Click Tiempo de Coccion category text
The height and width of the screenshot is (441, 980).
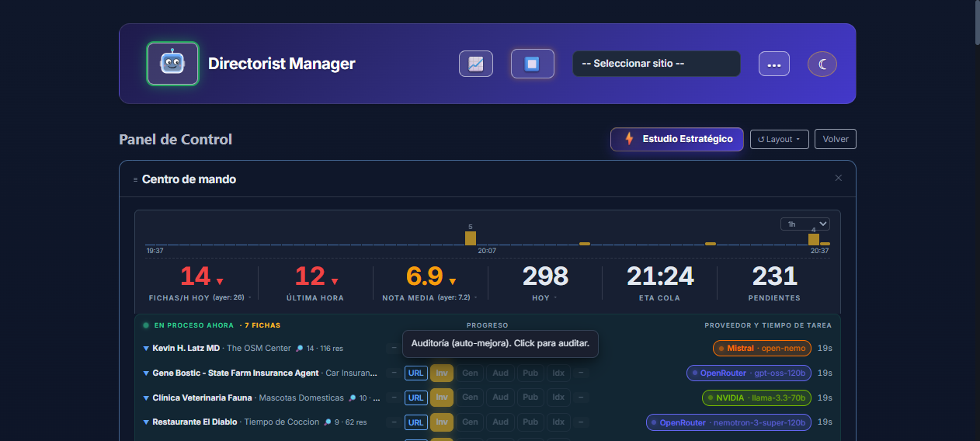[282, 423]
